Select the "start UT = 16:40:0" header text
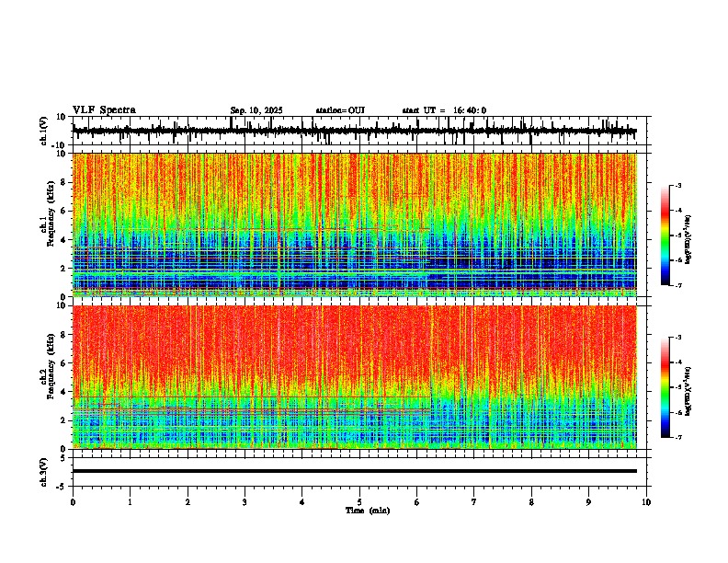The image size is (728, 563). [x=444, y=110]
